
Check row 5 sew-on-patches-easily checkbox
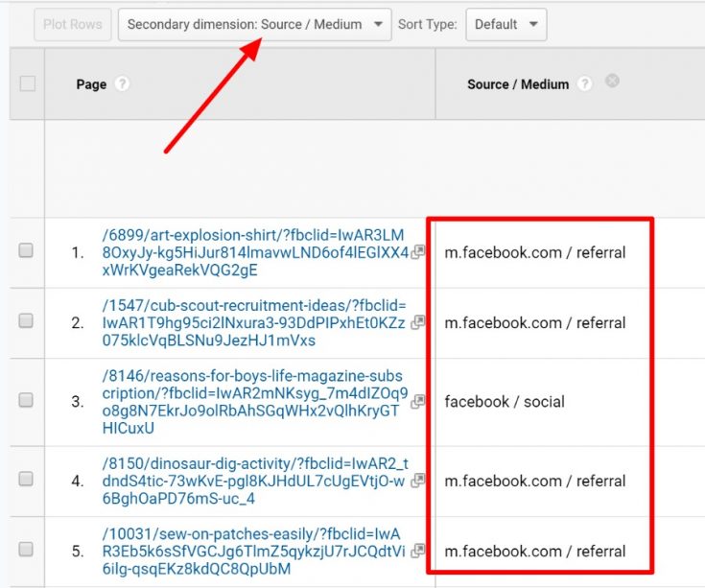pyautogui.click(x=26, y=549)
